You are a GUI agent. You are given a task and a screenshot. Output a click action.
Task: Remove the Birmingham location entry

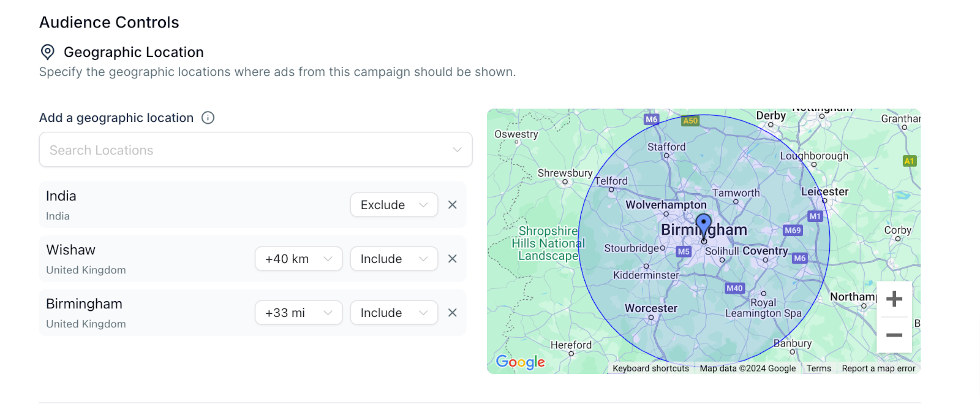click(x=453, y=313)
